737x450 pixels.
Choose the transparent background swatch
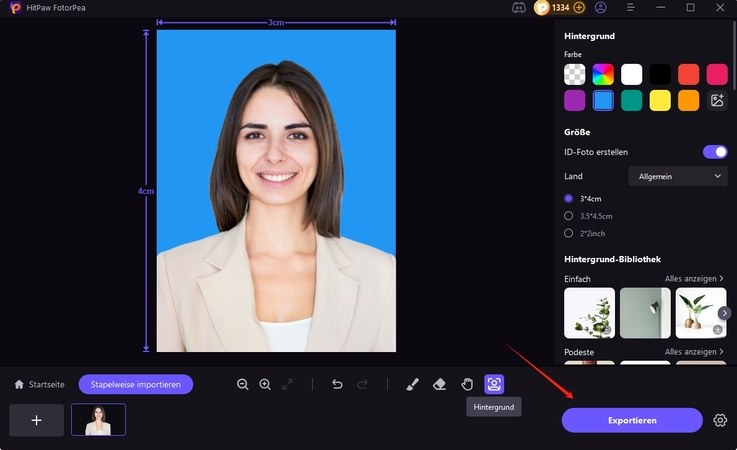pyautogui.click(x=574, y=74)
